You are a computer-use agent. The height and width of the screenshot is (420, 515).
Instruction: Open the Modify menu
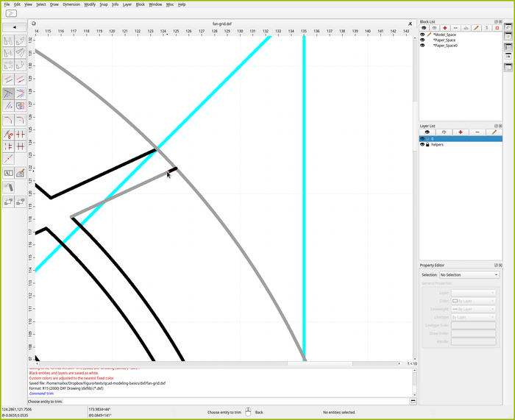pos(90,4)
